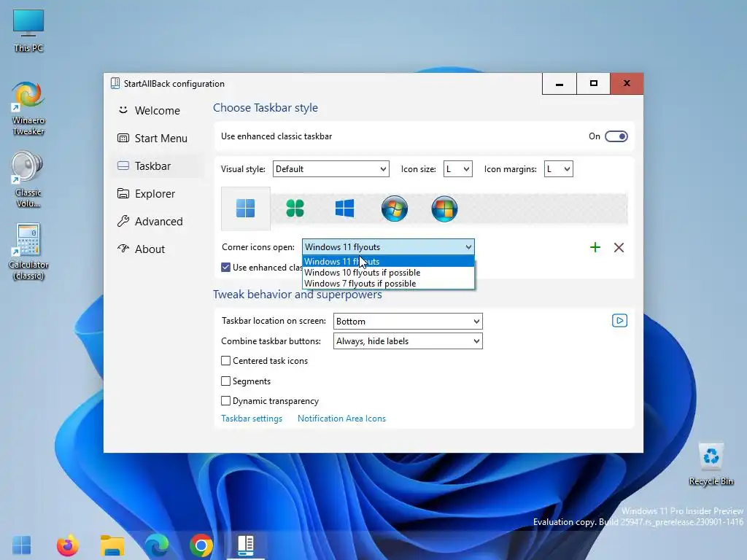Close the StartAllBack configuration window
Viewport: 747px width, 560px height.
pyautogui.click(x=627, y=84)
